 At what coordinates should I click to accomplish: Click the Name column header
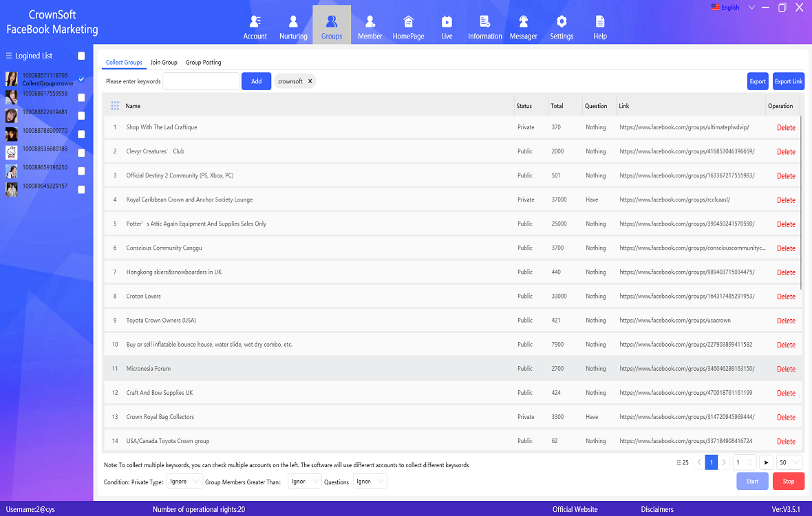pos(133,105)
